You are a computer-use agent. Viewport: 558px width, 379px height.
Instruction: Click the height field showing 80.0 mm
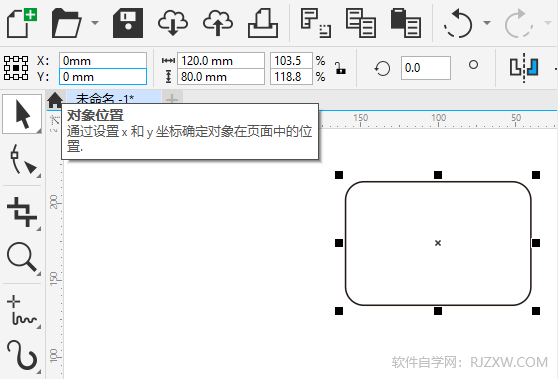[221, 77]
